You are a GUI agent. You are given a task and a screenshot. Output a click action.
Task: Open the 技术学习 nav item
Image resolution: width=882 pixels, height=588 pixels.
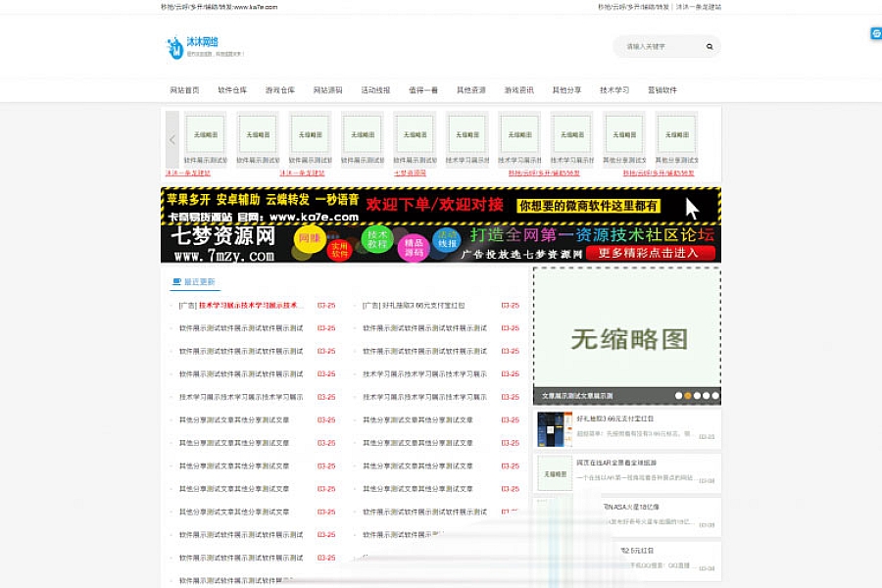[614, 90]
